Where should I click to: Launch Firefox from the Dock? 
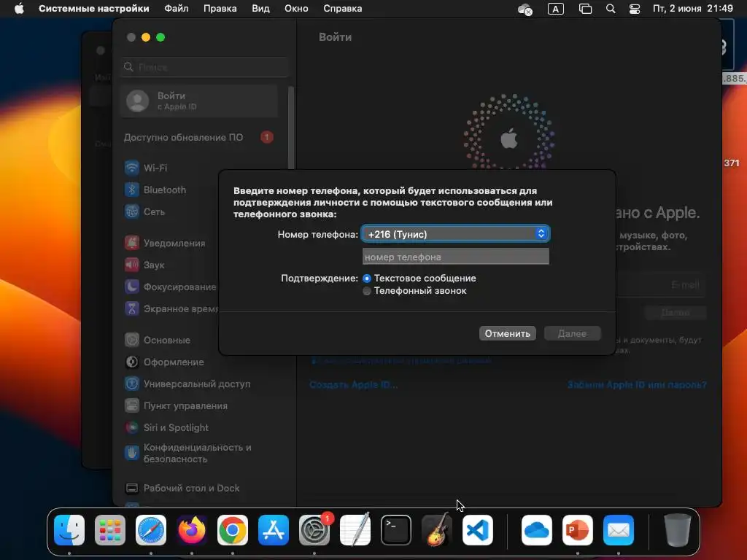click(x=192, y=530)
